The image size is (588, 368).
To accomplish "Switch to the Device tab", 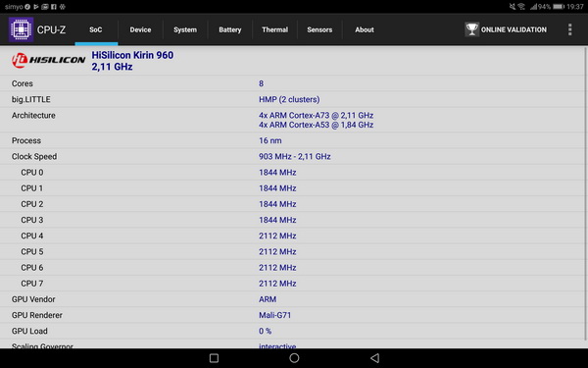I will point(140,29).
